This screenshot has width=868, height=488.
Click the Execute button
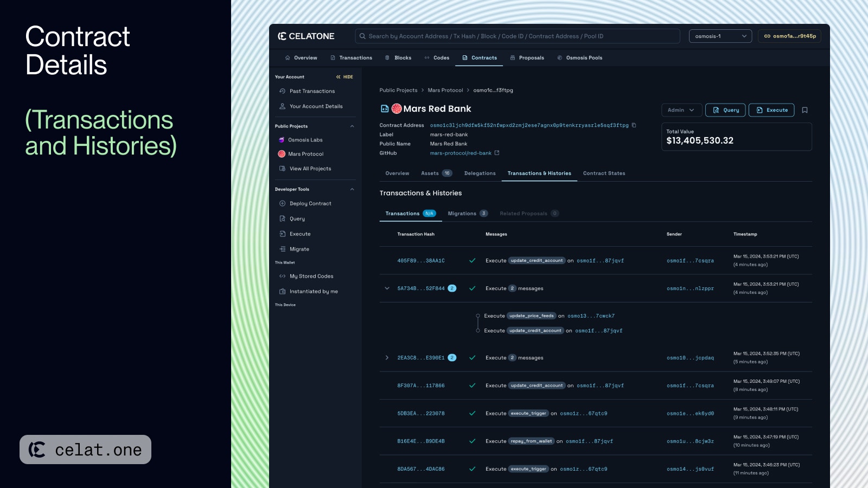(771, 110)
